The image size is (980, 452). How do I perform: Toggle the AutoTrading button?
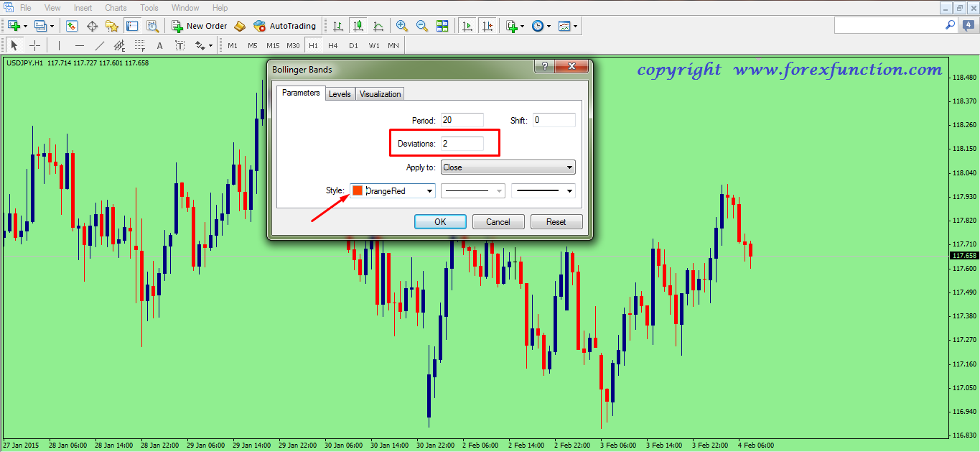285,26
